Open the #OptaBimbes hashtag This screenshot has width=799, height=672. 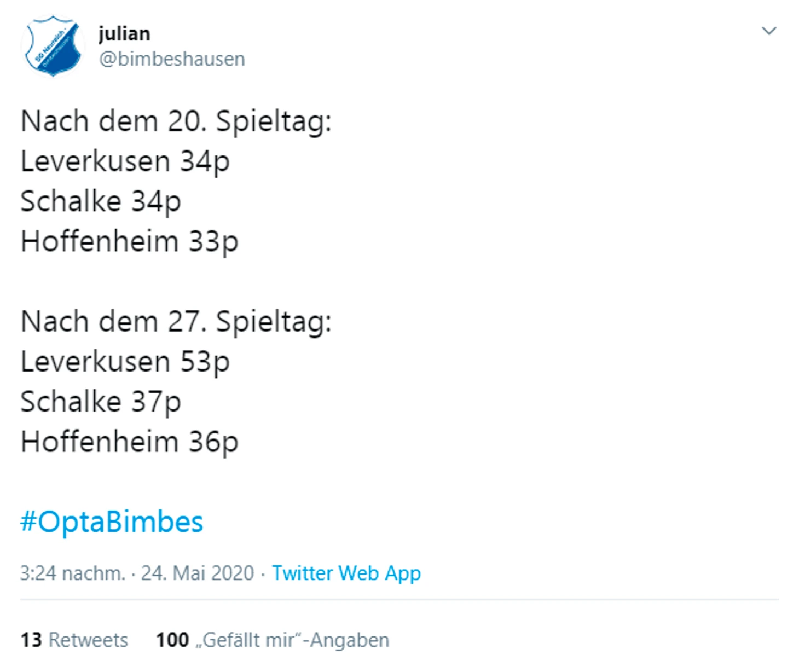coord(112,522)
